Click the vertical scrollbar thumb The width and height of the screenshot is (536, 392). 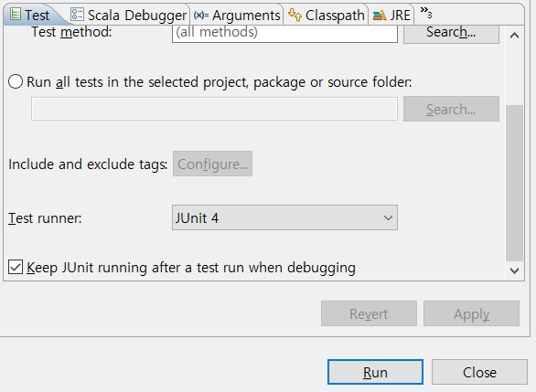[x=514, y=183]
